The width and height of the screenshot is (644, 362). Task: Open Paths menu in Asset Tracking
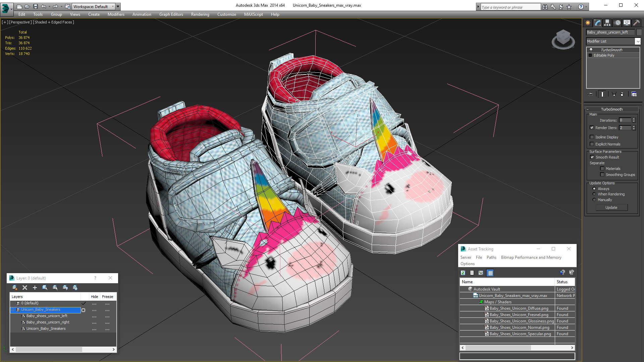point(491,257)
